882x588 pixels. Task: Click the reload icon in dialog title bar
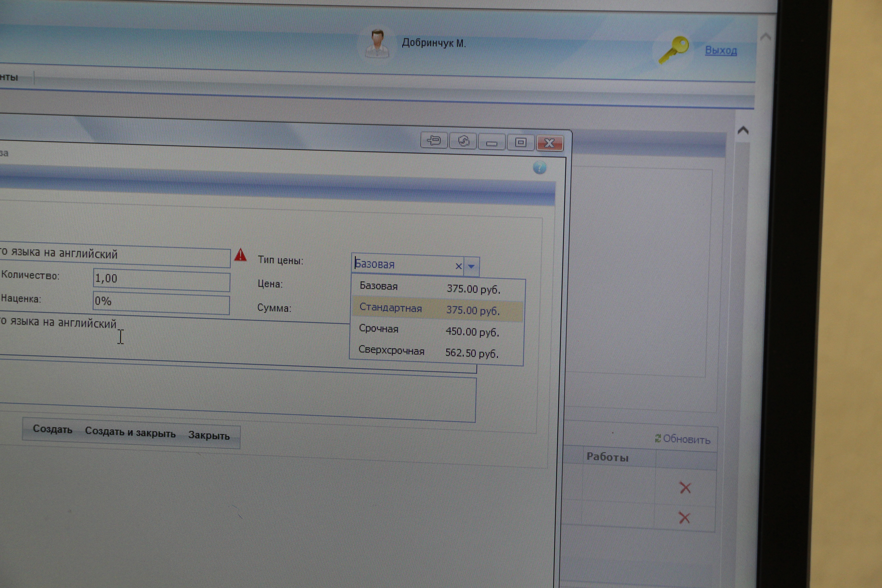[463, 141]
